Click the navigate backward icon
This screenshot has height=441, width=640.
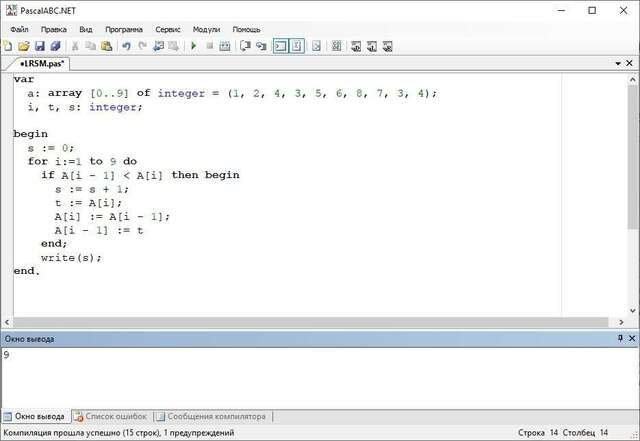[x=158, y=46]
